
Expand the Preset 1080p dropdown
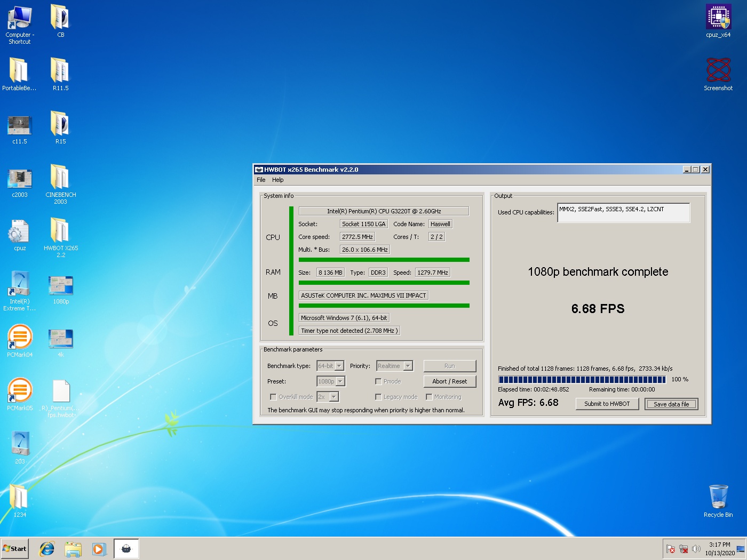point(340,381)
